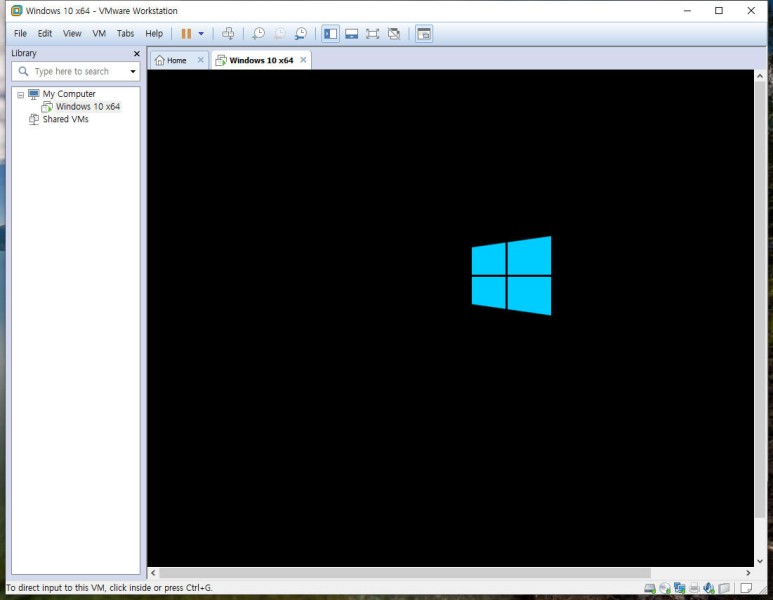
Task: Click the scroll up arrow
Action: [x=760, y=76]
